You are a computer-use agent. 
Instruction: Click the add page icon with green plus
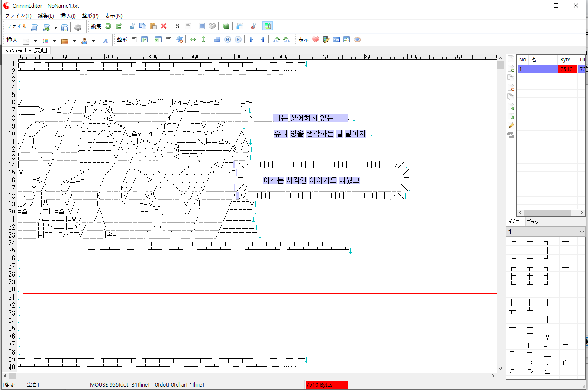tap(511, 69)
